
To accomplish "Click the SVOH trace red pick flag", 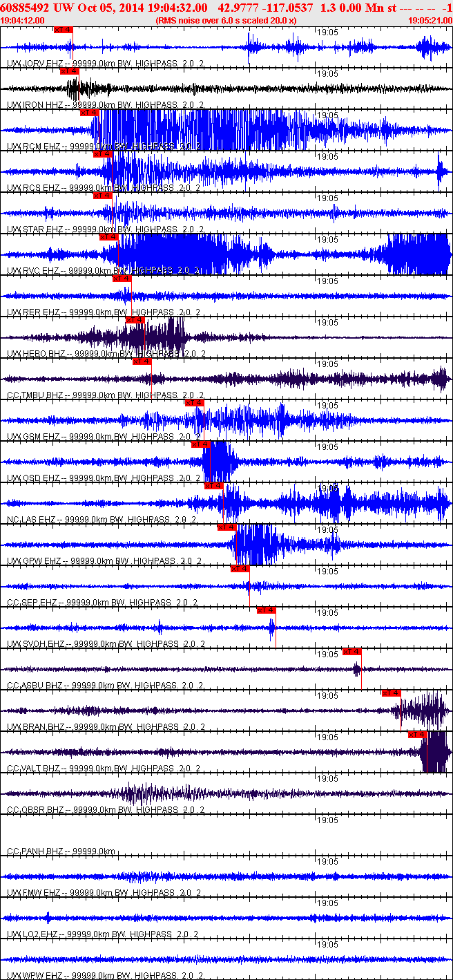I will (x=267, y=610).
